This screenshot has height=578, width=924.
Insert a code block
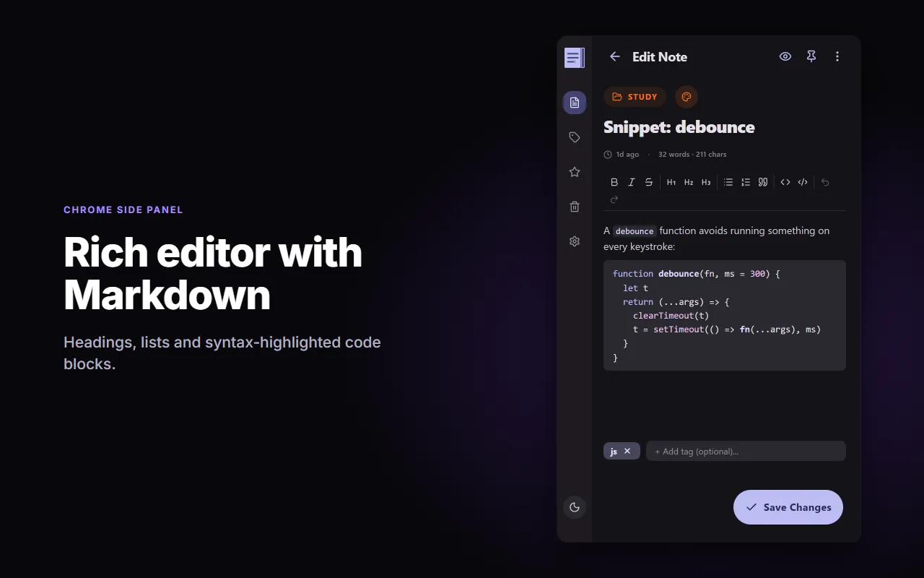click(x=803, y=182)
